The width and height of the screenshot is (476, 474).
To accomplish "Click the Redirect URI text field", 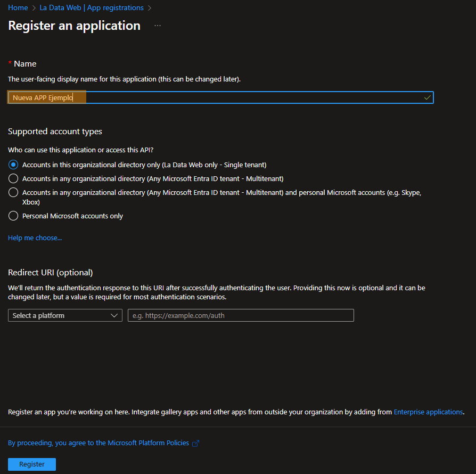I will tap(241, 315).
